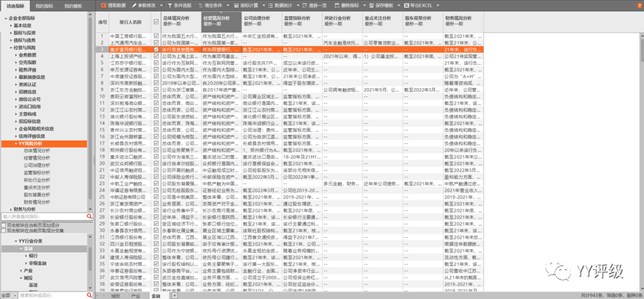
Task: Open the 清空条件 dropdown arrow
Action: click(226, 6)
